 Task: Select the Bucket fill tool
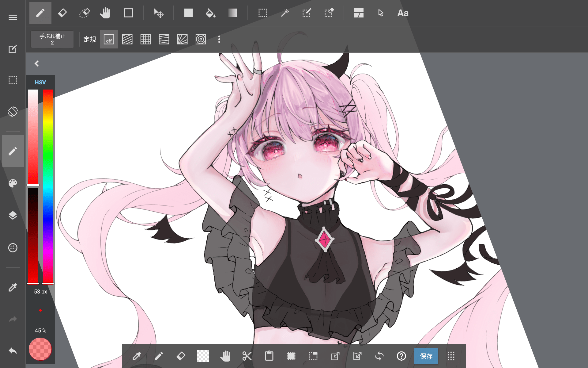coord(210,13)
